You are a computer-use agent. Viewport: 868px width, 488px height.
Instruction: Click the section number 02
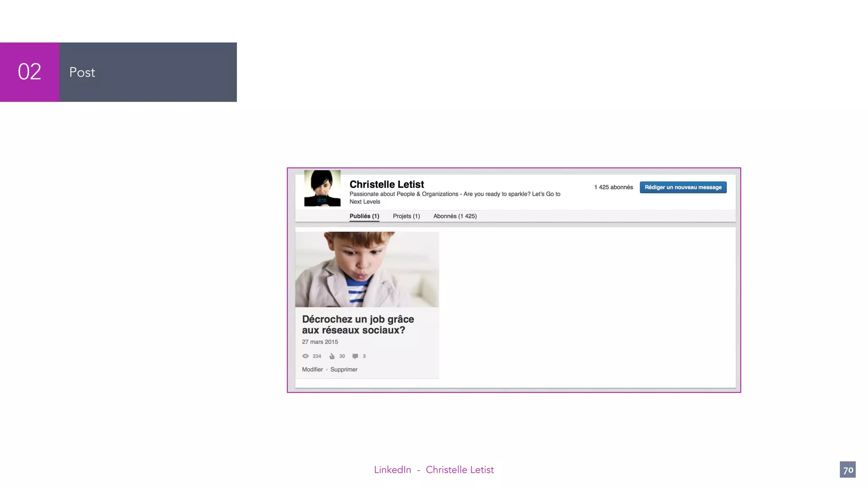click(29, 72)
